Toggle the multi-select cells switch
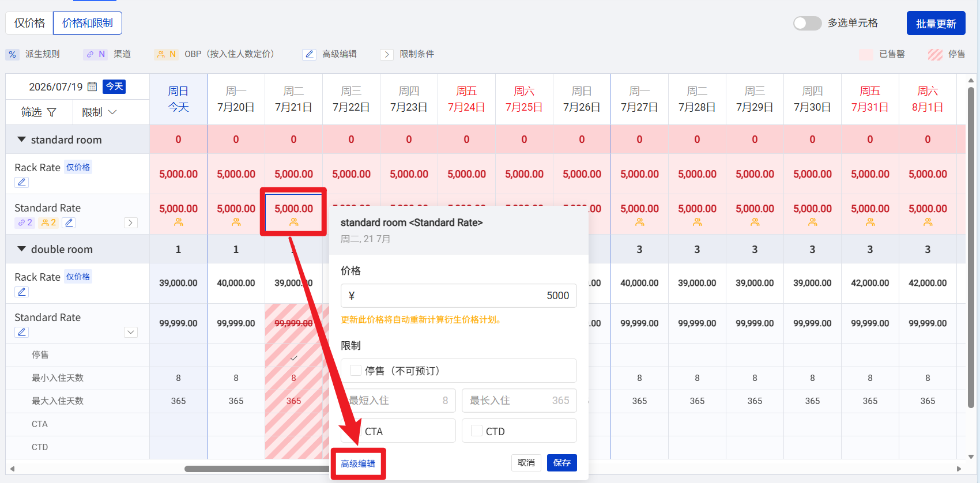Screen dimensions: 980x483 pos(807,23)
